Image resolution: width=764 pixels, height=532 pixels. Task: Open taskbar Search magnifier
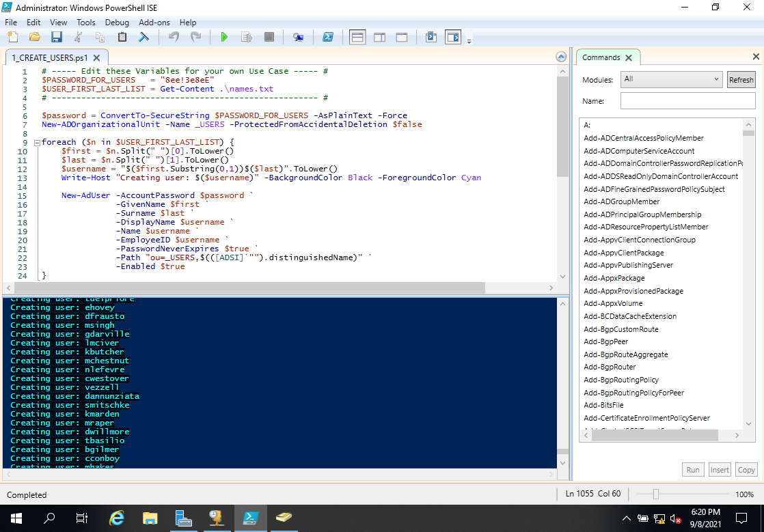click(x=49, y=518)
